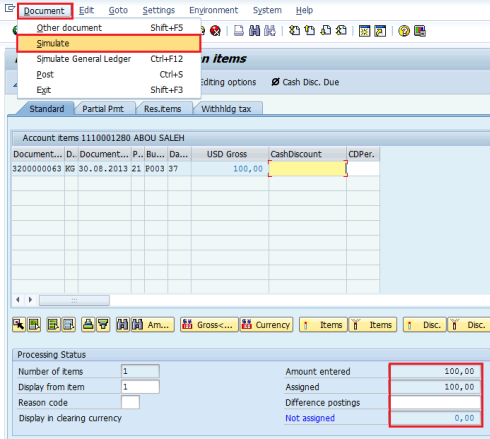Open Help with the question mark icon
Image resolution: width=490 pixels, height=439 pixels.
tap(404, 31)
